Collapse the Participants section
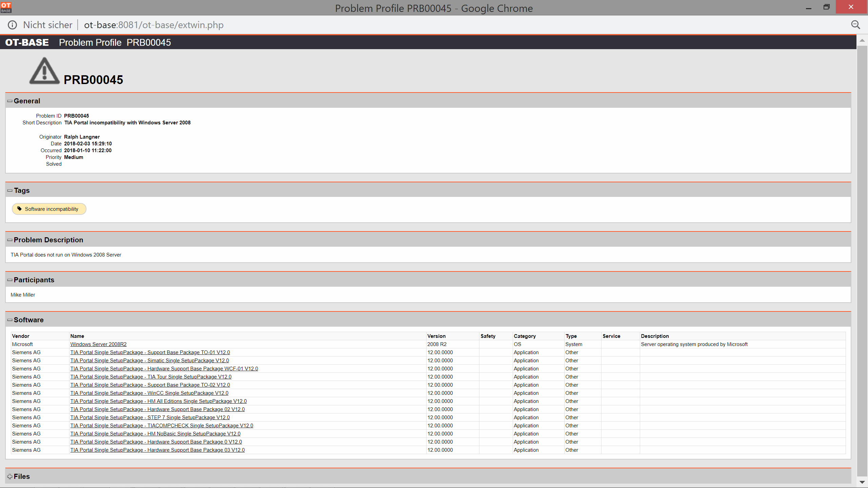 (x=10, y=280)
